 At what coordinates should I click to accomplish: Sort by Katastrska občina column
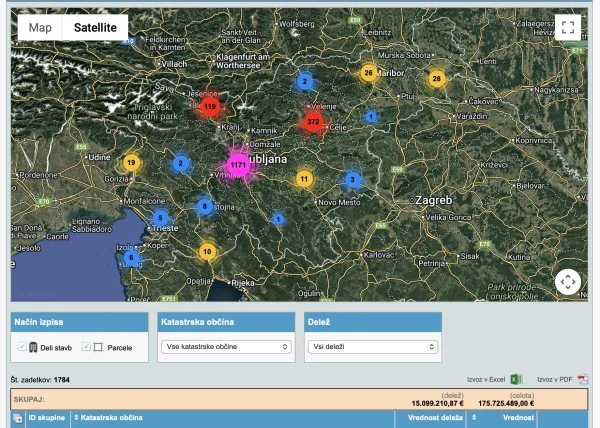112,418
